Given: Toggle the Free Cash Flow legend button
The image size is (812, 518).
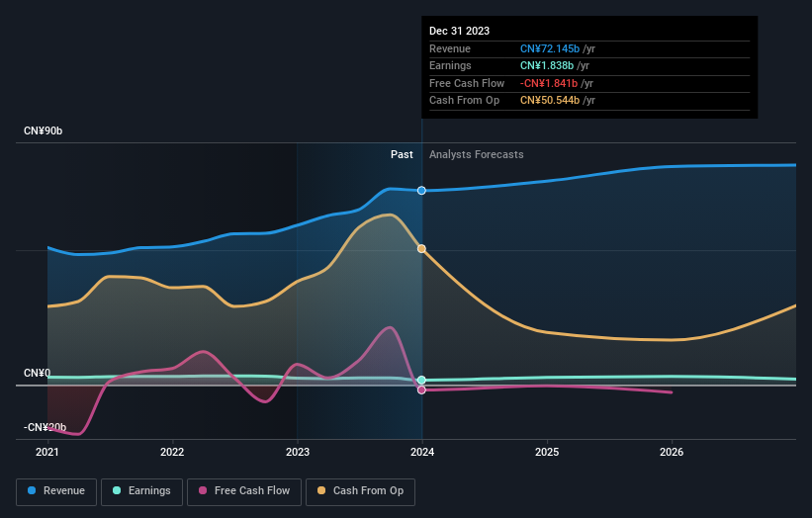Looking at the screenshot, I should pyautogui.click(x=244, y=491).
